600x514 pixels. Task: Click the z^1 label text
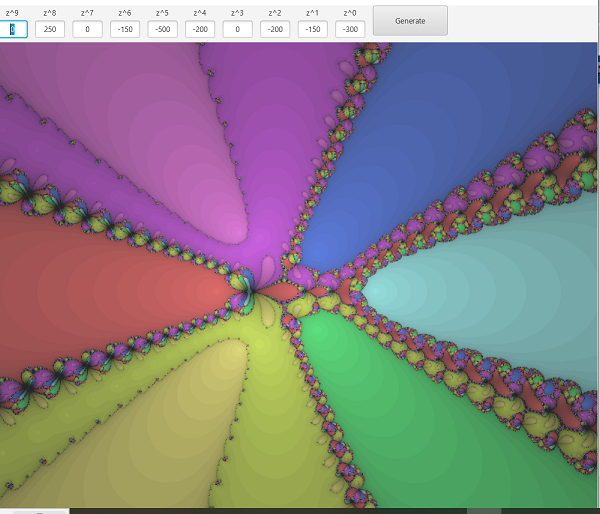tap(312, 13)
